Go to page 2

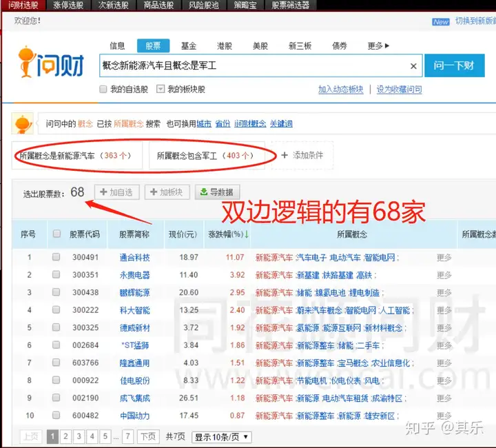coord(65,436)
